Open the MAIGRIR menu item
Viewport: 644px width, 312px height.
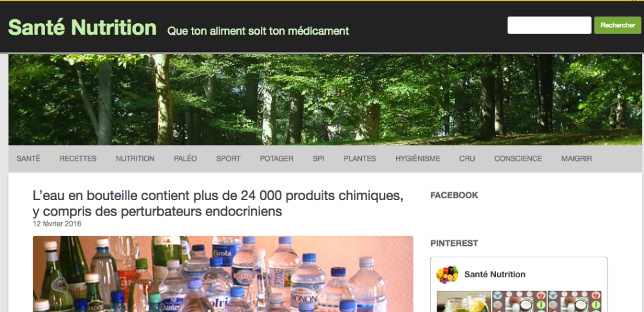click(576, 158)
